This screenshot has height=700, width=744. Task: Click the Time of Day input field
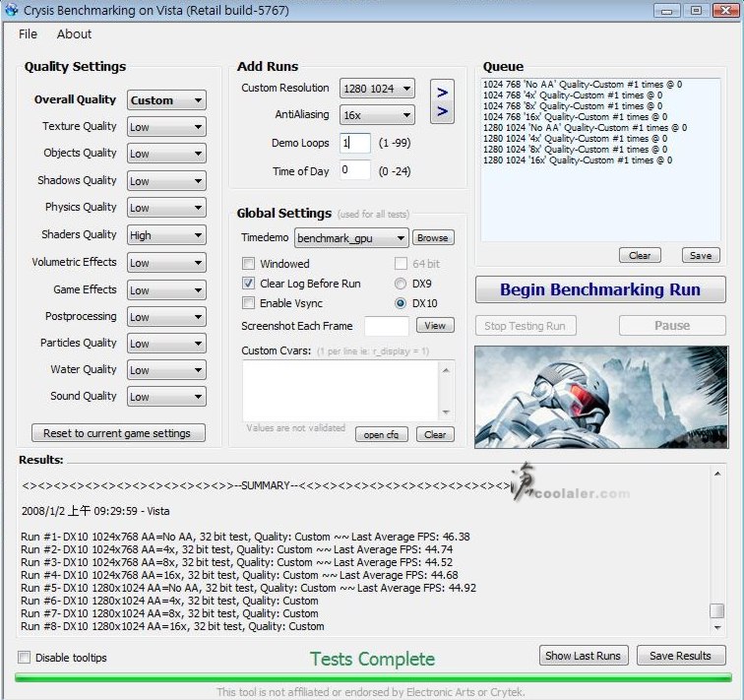pos(355,170)
